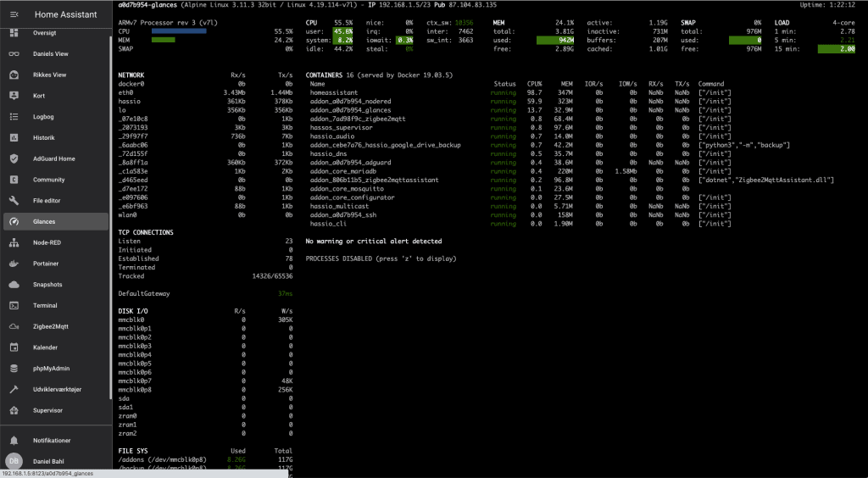Click the glasses icon for Daniels View
Image resolution: width=868 pixels, height=478 pixels.
[14, 54]
